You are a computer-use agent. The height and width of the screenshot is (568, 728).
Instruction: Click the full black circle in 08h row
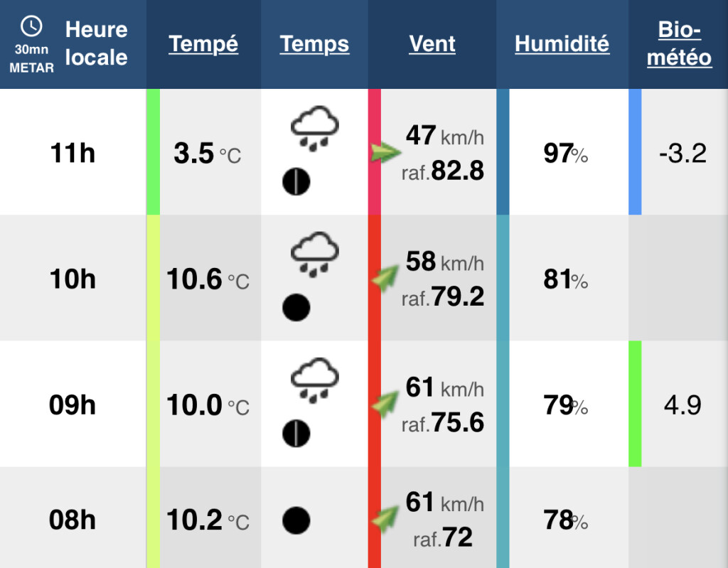[296, 520]
